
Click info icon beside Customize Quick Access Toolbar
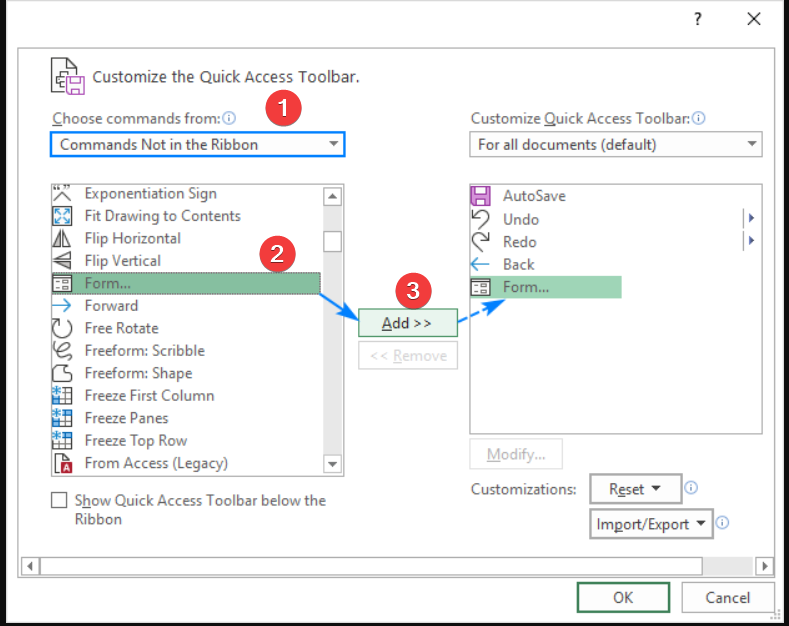point(698,118)
